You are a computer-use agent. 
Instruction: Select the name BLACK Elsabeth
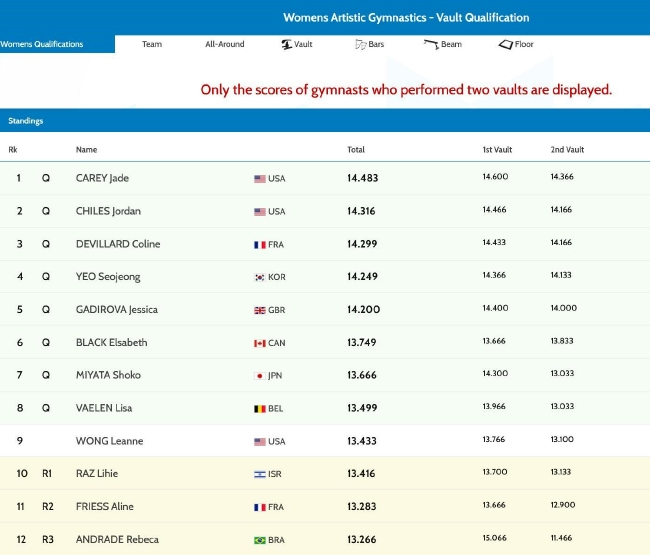click(112, 342)
